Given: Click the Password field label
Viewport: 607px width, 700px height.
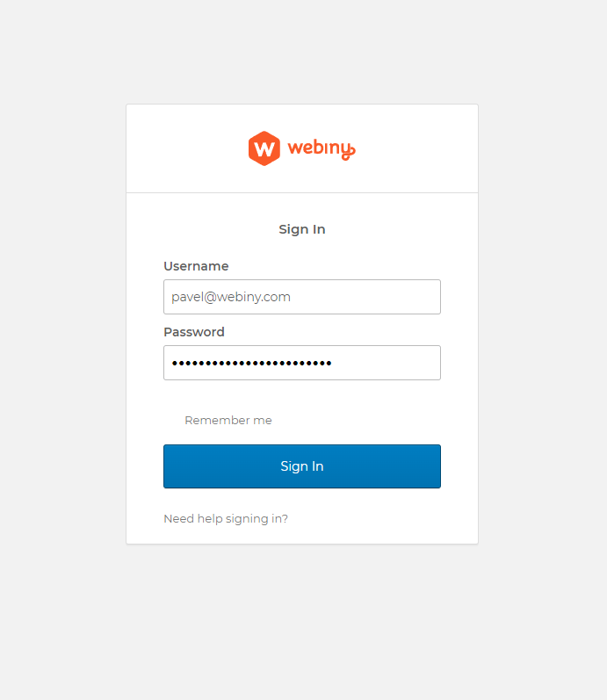Looking at the screenshot, I should (x=194, y=332).
